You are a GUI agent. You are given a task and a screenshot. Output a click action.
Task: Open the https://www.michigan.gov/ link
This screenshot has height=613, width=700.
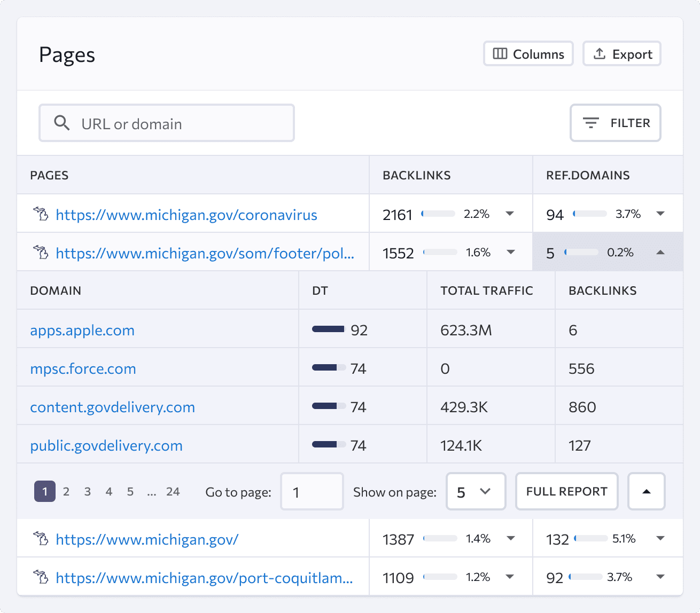tap(147, 539)
